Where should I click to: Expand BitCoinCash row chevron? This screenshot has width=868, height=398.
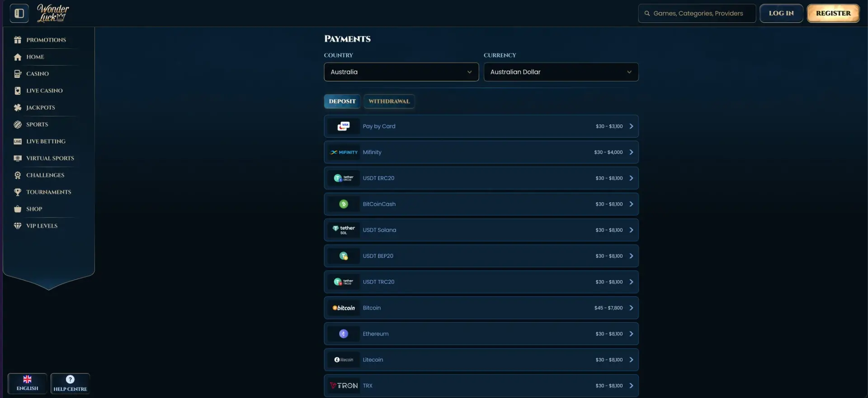pyautogui.click(x=631, y=204)
